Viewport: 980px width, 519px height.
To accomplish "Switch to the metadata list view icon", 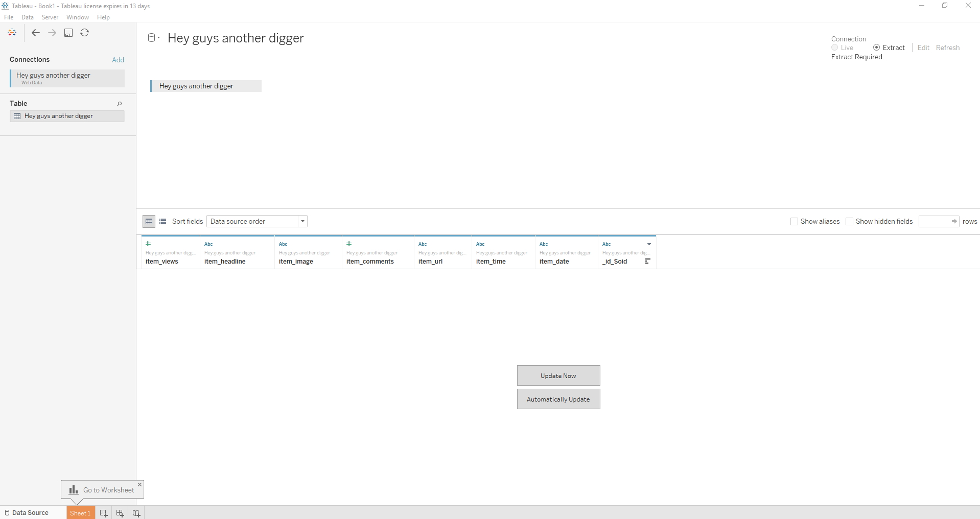I will [163, 221].
